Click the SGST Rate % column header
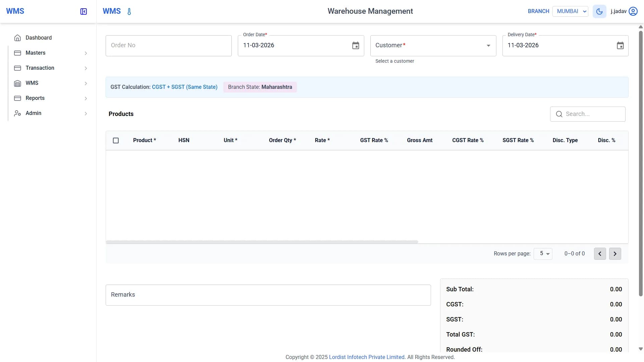The height and width of the screenshot is (362, 644). pos(518,140)
